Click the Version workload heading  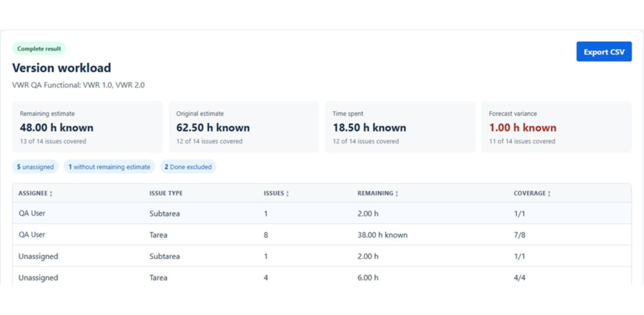tap(62, 68)
